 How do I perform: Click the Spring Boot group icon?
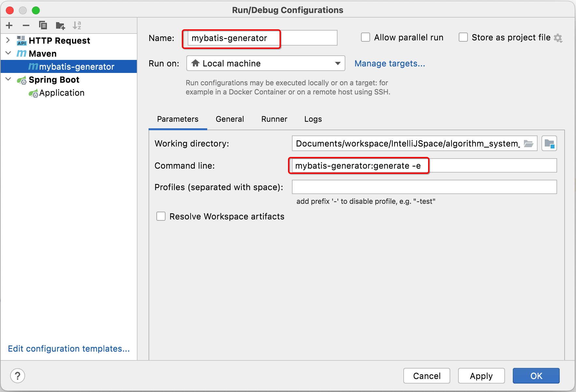pos(22,80)
